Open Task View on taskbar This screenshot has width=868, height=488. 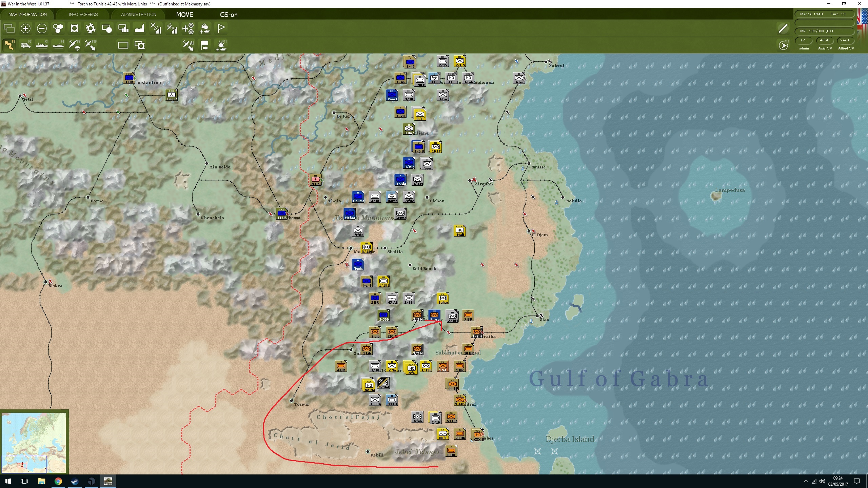(x=24, y=481)
